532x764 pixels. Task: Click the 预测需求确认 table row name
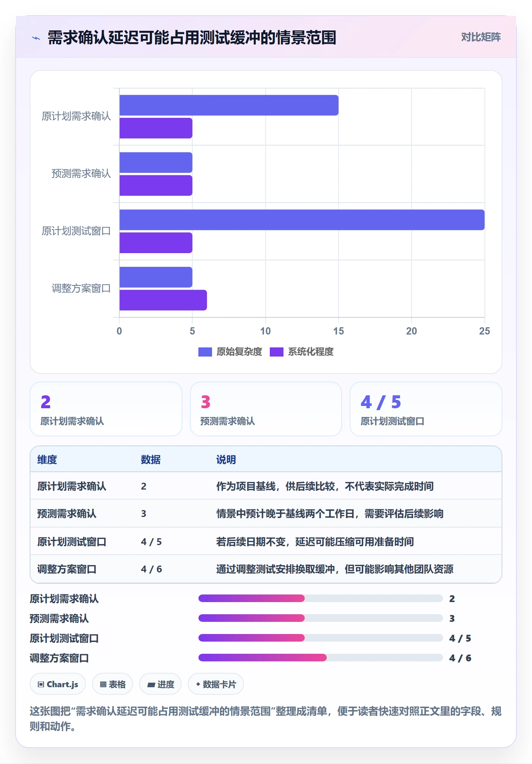click(x=67, y=514)
